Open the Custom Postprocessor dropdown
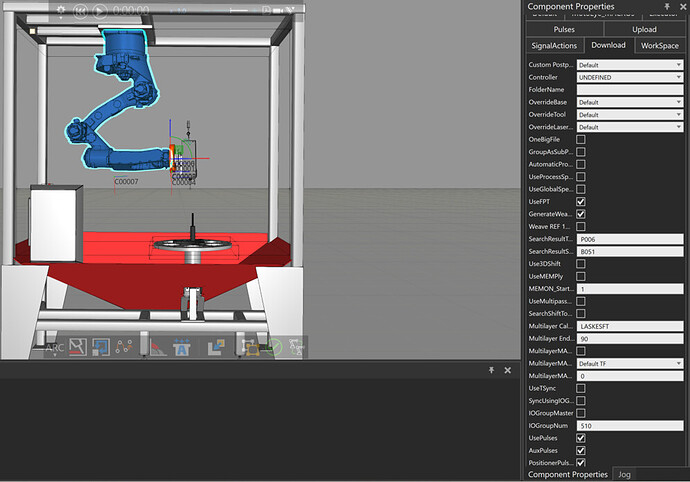Viewport: 690px width, 482px height. click(x=630, y=65)
